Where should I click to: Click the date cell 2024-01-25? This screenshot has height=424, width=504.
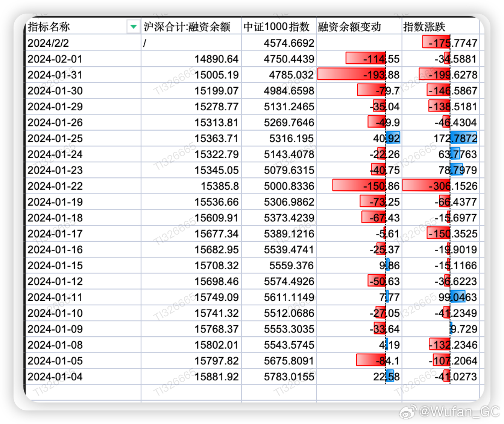point(84,138)
